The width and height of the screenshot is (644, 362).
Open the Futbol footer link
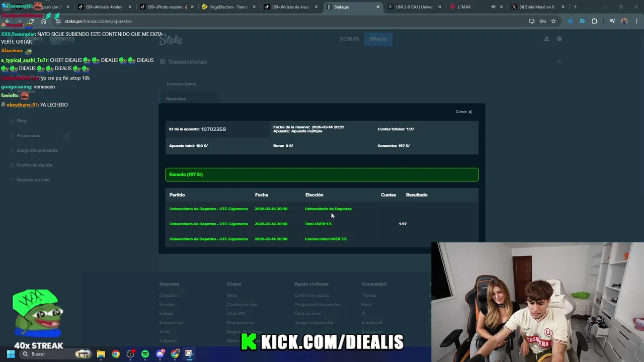pos(166,313)
